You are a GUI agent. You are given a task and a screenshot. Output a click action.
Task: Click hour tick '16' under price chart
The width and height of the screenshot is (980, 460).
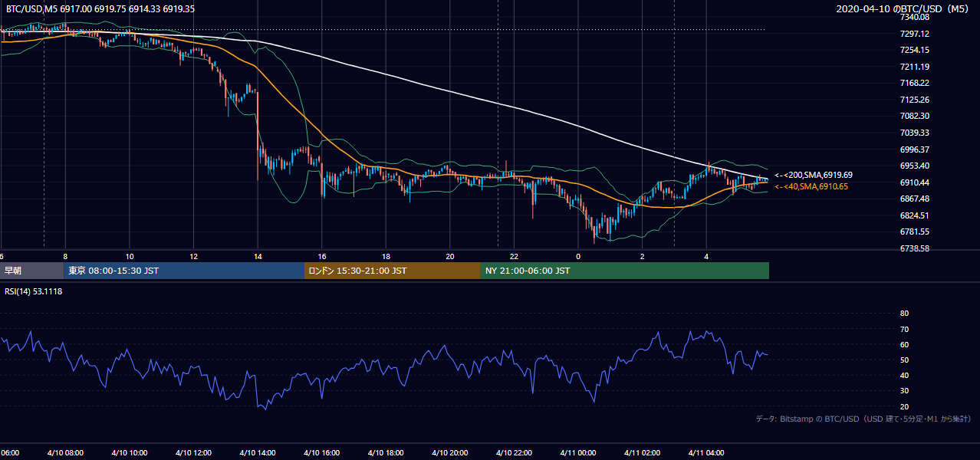(323, 256)
